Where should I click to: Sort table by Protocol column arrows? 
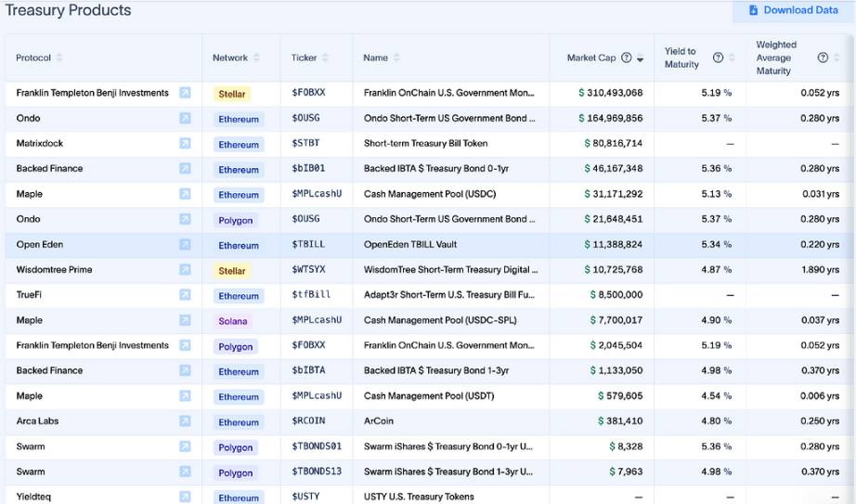pos(59,58)
